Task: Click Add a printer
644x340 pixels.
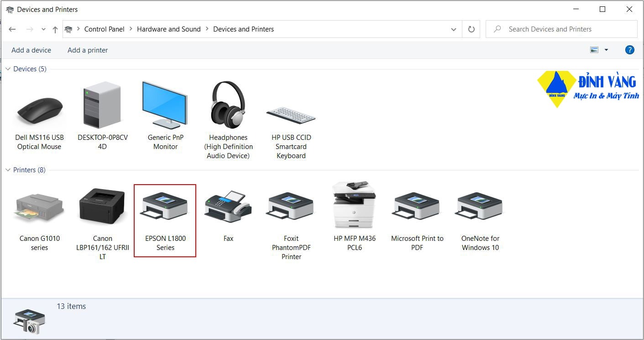Action: coord(88,50)
